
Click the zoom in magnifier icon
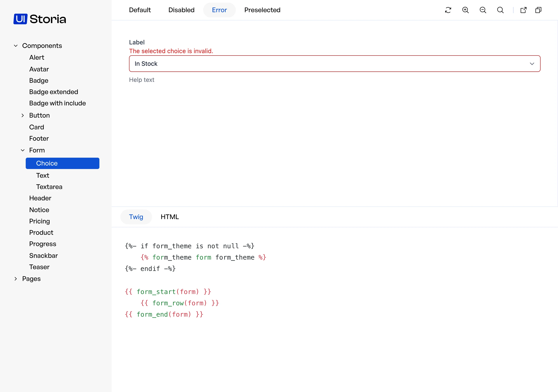[x=465, y=10]
